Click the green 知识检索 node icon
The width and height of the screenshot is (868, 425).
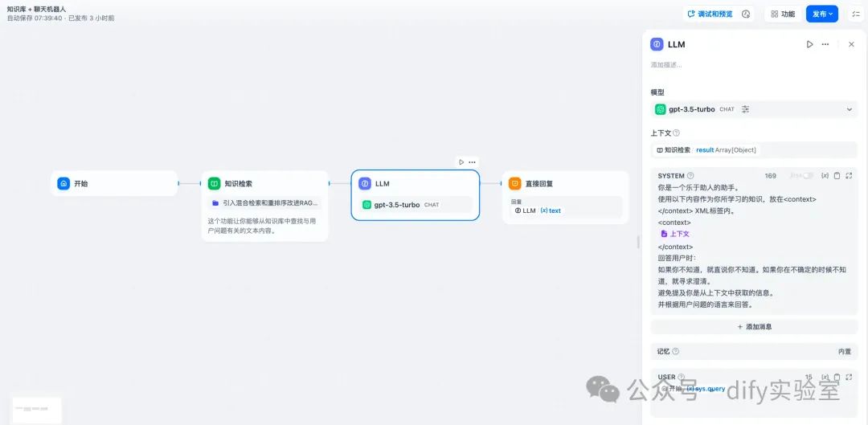tap(215, 183)
